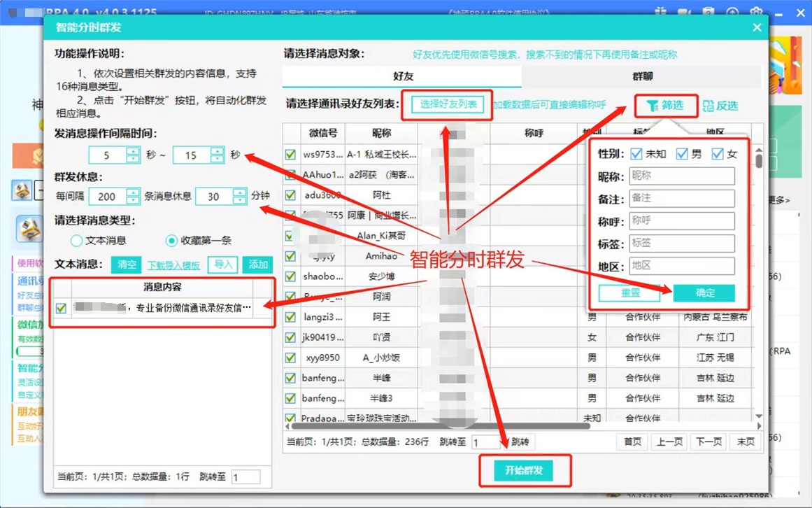812x508 pixels.
Task: Uncheck the 女 gender filter checkbox
Action: [x=717, y=154]
